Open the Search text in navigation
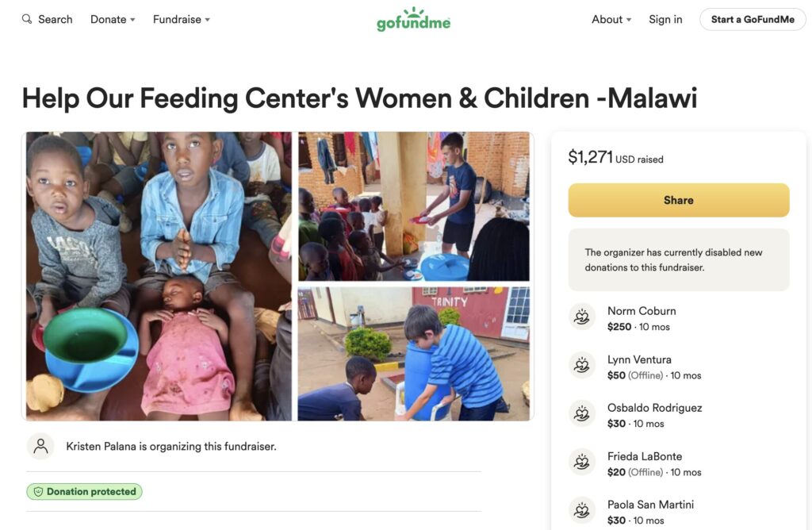The height and width of the screenshot is (530, 812). [x=56, y=19]
